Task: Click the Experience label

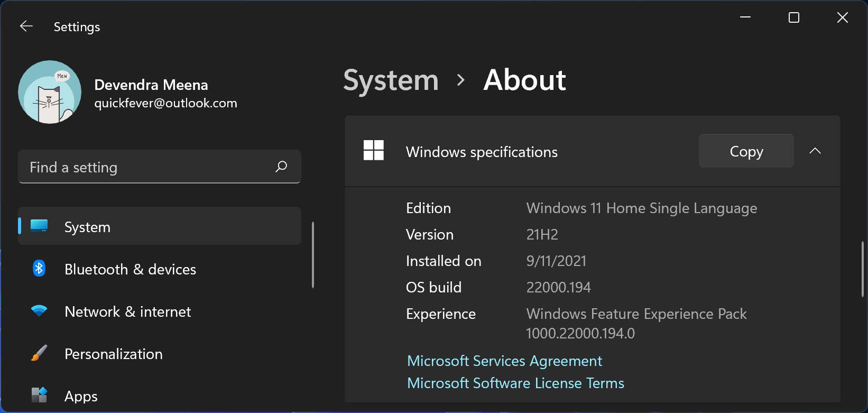Action: point(441,314)
